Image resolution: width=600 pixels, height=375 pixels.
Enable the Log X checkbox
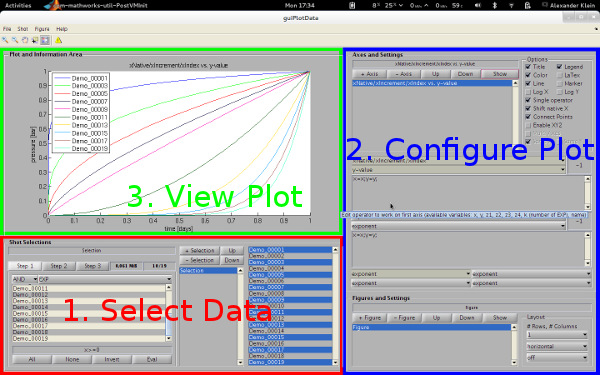tap(528, 92)
